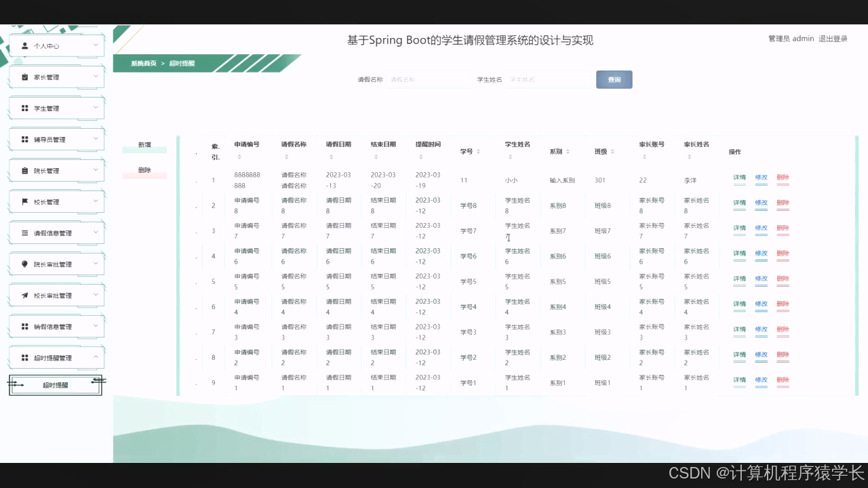Click the 学生管理 grid icon in sidebar
Viewport: 868px width, 488px height.
[24, 108]
